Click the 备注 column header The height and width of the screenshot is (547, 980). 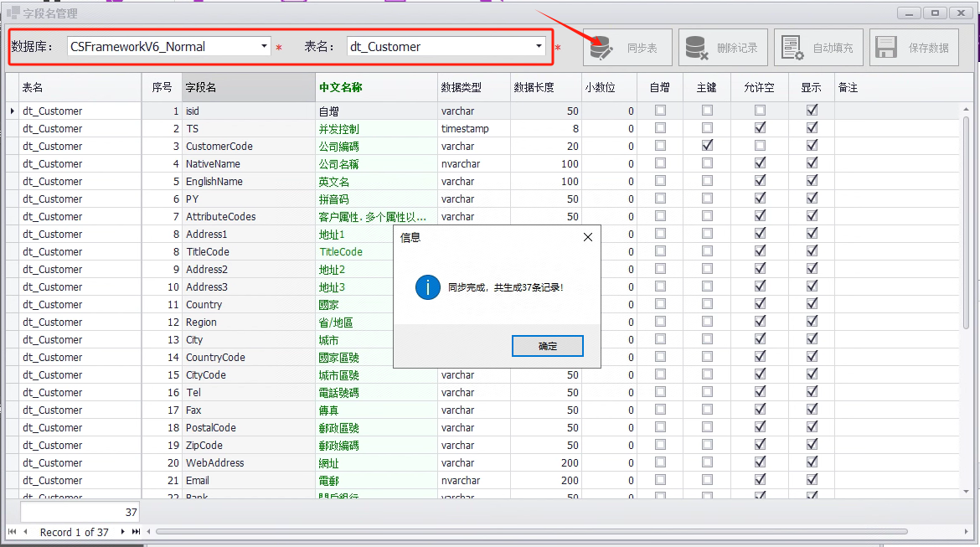tap(896, 87)
